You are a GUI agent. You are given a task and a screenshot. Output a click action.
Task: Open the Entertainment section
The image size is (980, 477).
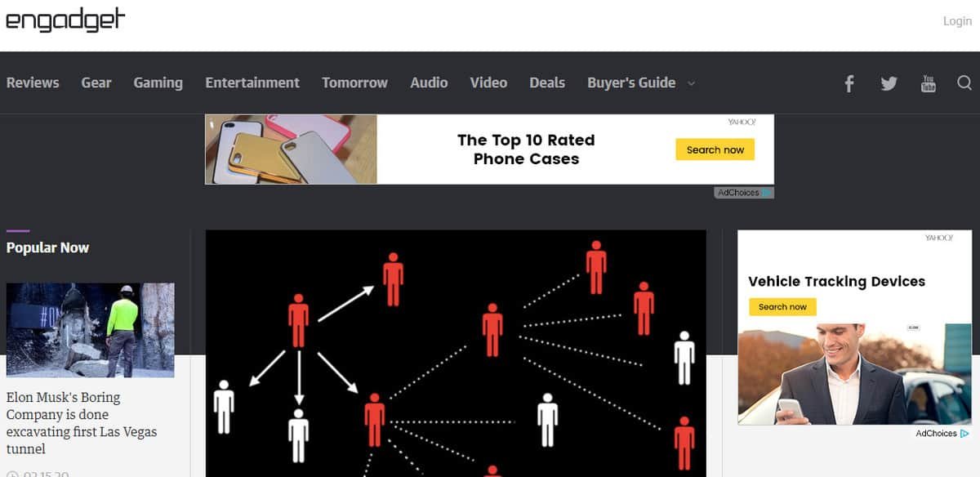click(252, 82)
